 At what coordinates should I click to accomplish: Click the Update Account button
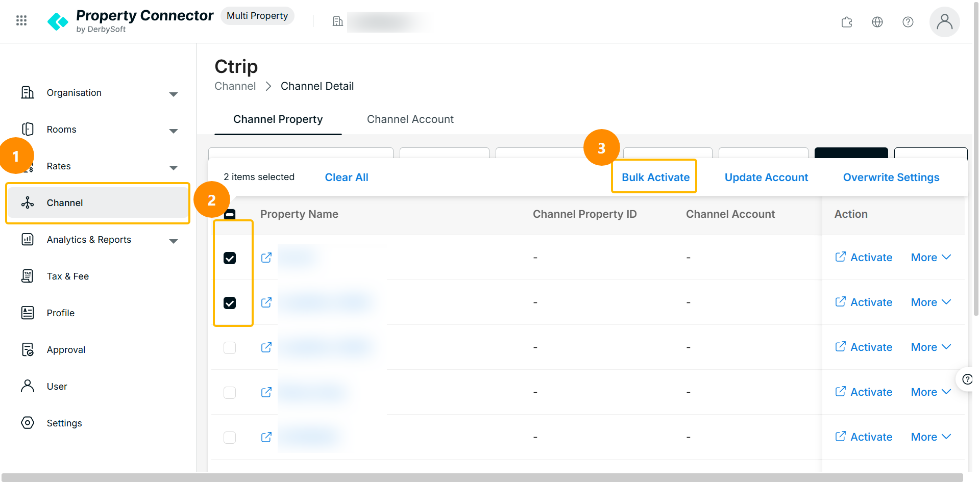[x=766, y=177]
